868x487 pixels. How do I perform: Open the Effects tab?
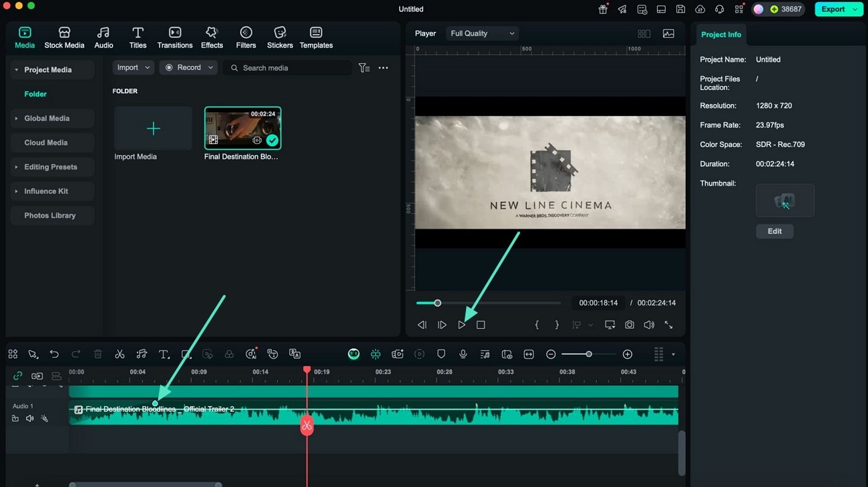(x=212, y=38)
